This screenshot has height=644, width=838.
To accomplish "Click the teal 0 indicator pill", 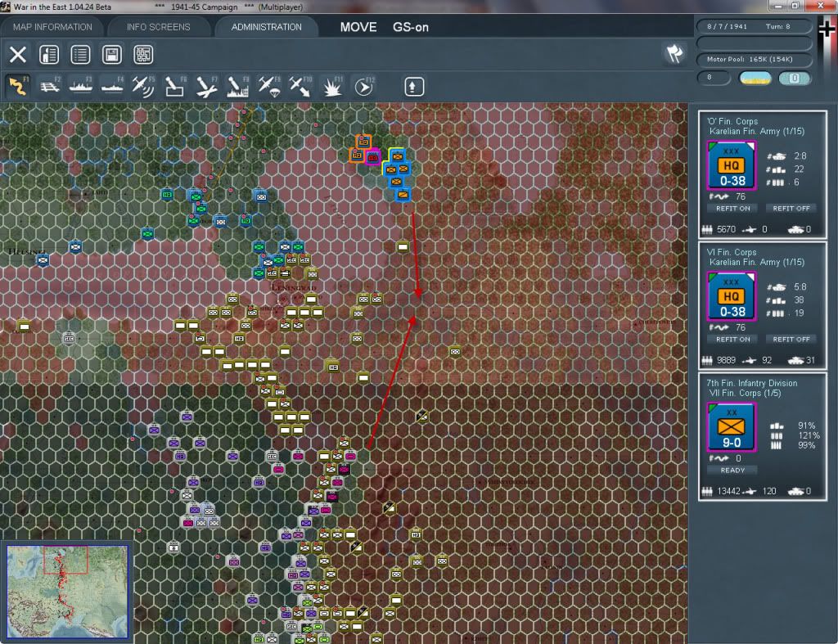I will 795,78.
